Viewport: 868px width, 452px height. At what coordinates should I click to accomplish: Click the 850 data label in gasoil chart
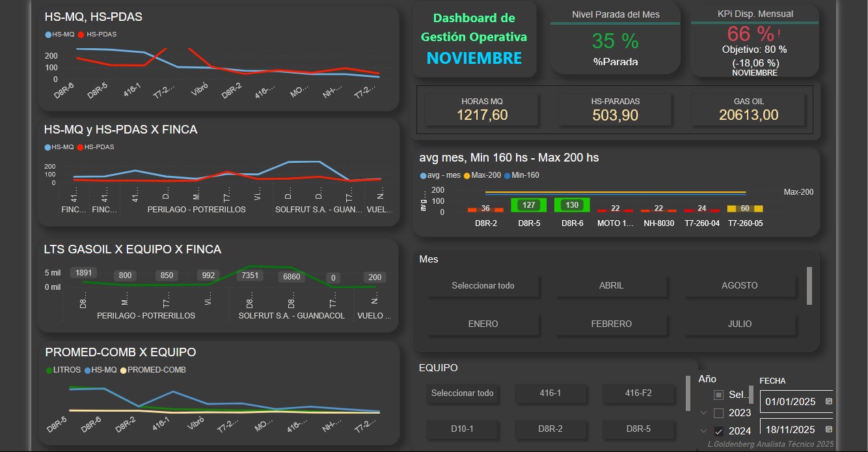[x=167, y=275]
